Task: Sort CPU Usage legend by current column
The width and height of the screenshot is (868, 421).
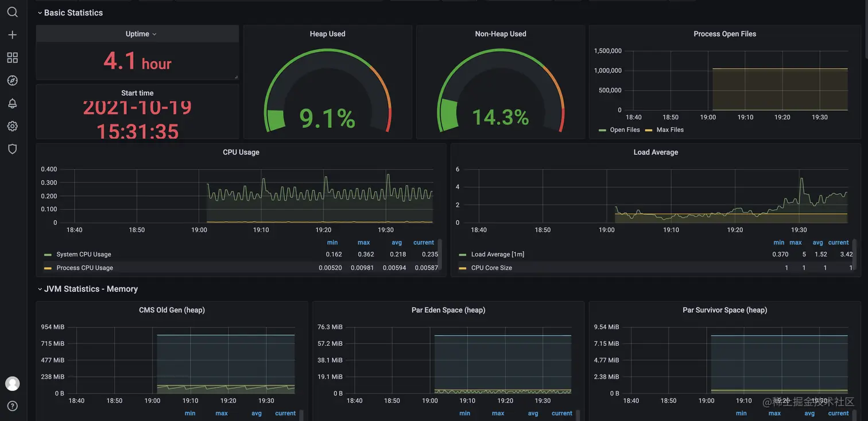Action: [424, 243]
